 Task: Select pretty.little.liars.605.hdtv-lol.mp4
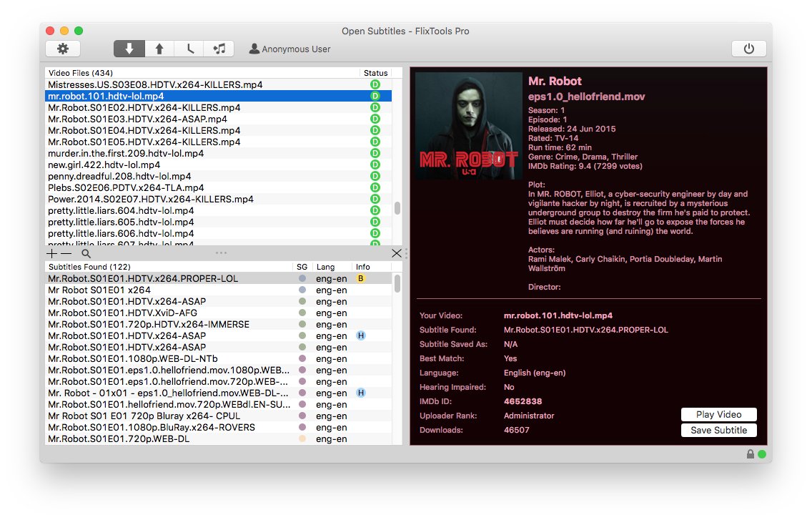pyautogui.click(x=218, y=222)
